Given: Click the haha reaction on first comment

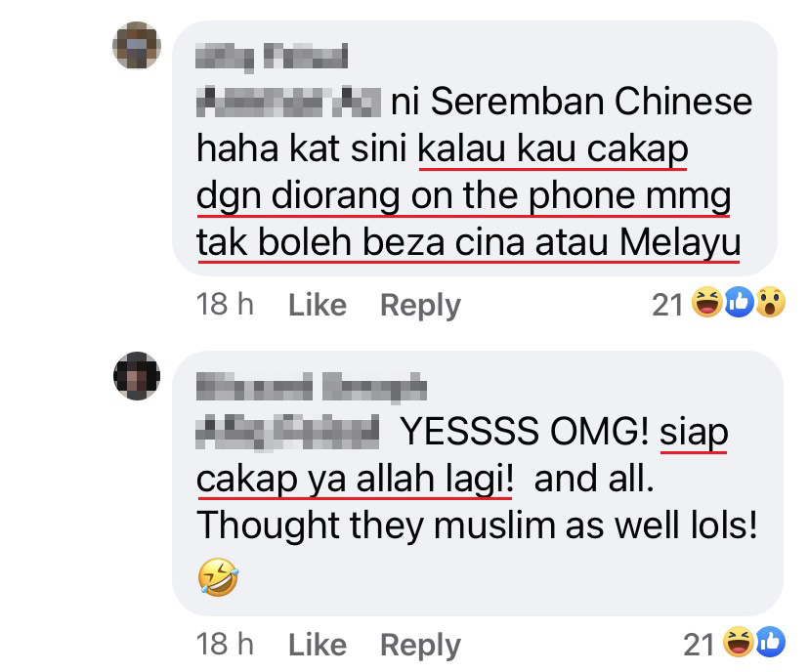Looking at the screenshot, I should coord(707,302).
